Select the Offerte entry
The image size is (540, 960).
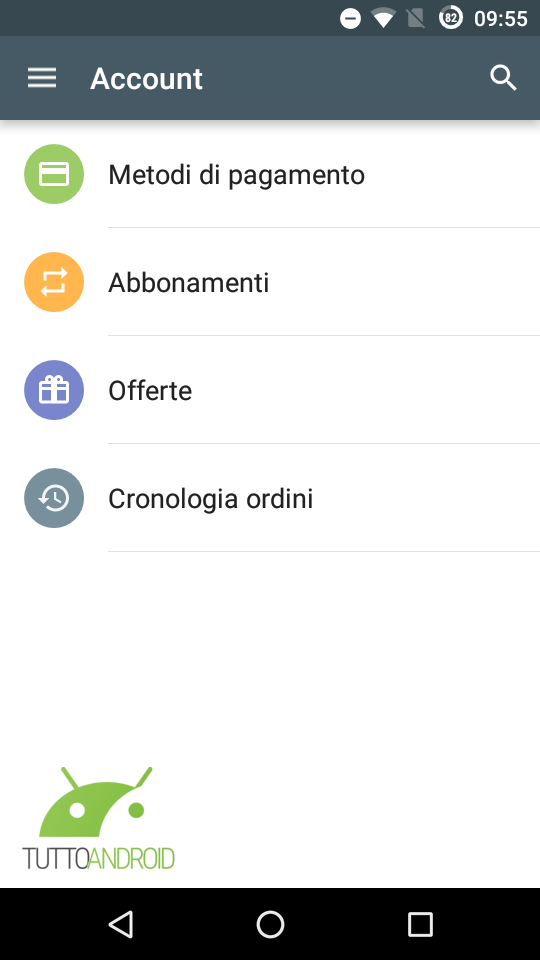tap(270, 390)
